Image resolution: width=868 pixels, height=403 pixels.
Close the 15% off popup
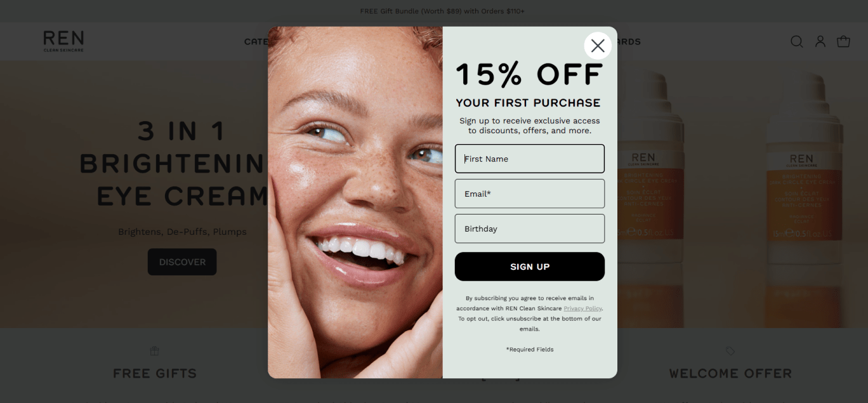click(598, 46)
